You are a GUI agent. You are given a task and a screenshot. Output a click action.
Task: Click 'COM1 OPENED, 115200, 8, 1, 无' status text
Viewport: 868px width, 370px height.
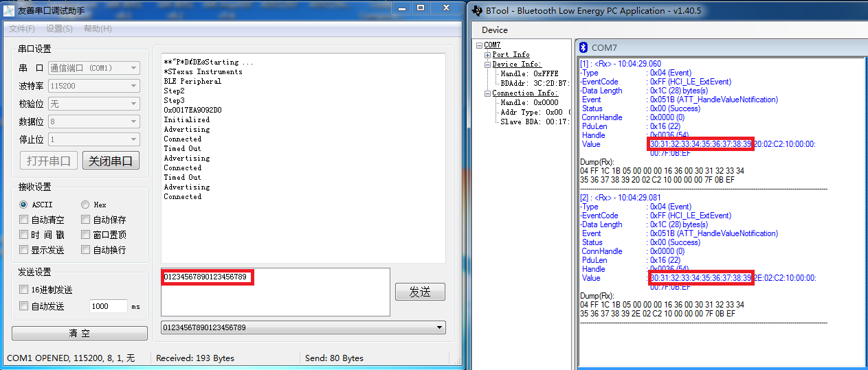(71, 358)
